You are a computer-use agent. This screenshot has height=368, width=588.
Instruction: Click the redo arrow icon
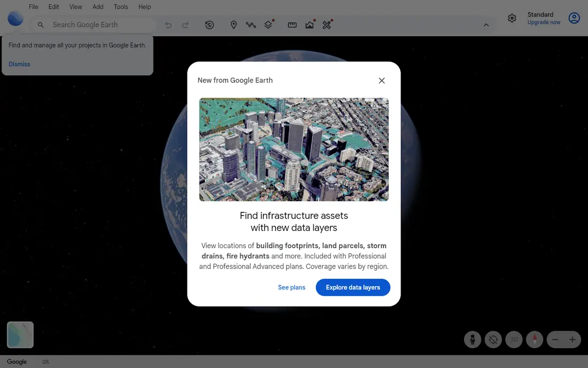pyautogui.click(x=185, y=25)
